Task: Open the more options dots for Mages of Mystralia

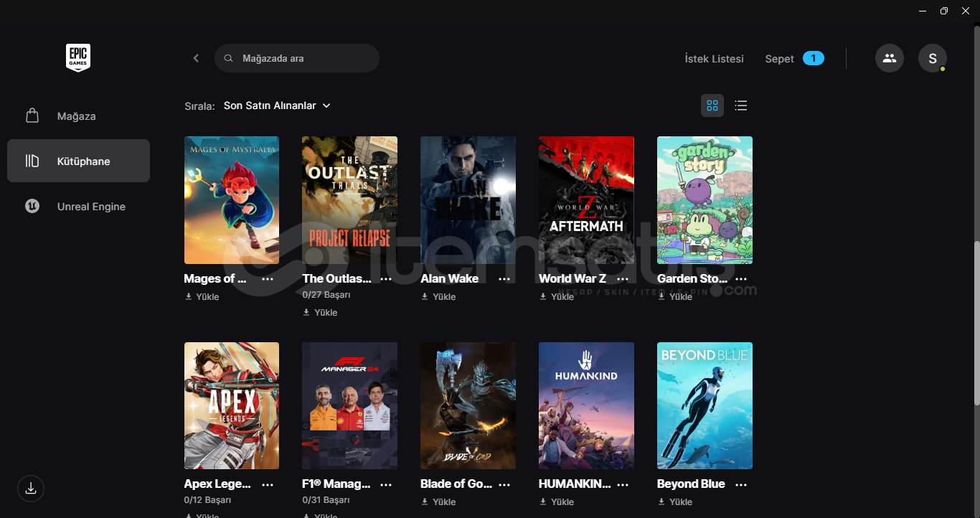Action: [268, 279]
